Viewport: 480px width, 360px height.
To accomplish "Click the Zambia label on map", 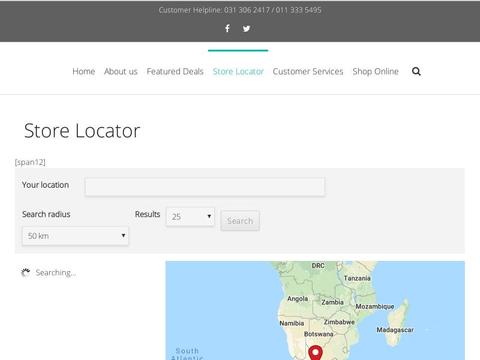I will click(332, 302).
